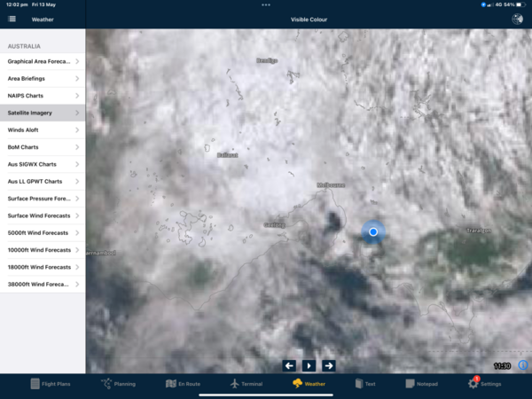Open the Text tab
Viewport: 532px width, 399px height.
(364, 384)
